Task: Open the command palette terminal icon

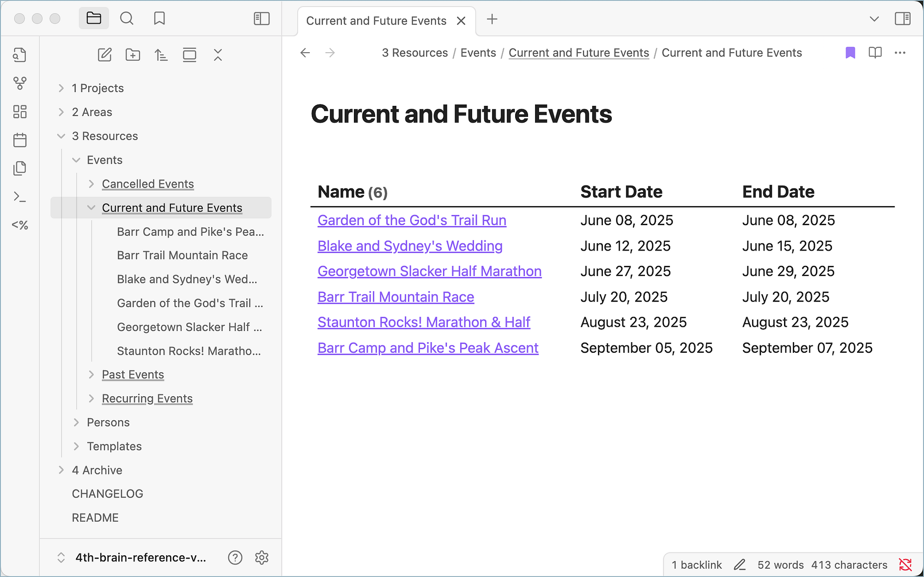Action: click(x=20, y=197)
